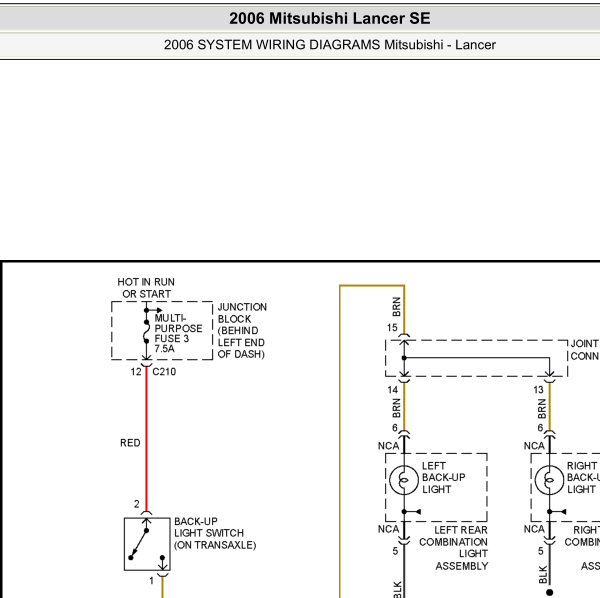Click the ground arrow beside the left back-up light
Image resolution: width=600 pixels, height=598 pixels.
413,512
